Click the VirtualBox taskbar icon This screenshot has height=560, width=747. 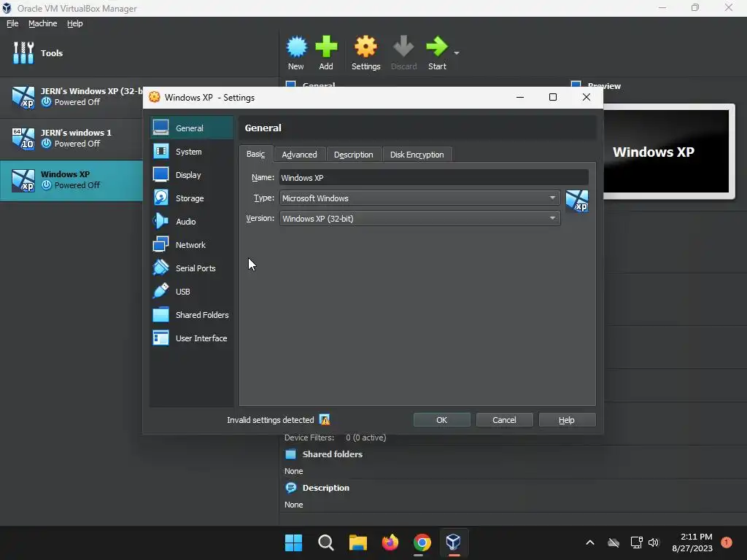(454, 542)
